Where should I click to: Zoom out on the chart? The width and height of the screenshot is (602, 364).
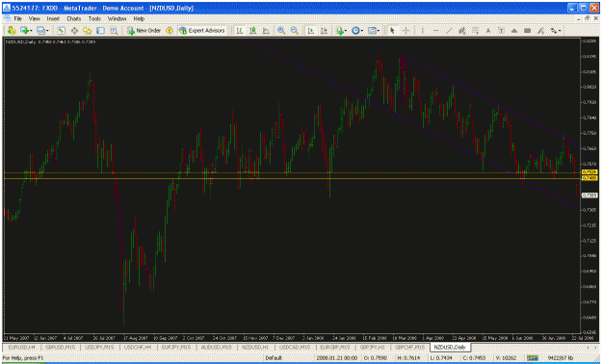[295, 31]
